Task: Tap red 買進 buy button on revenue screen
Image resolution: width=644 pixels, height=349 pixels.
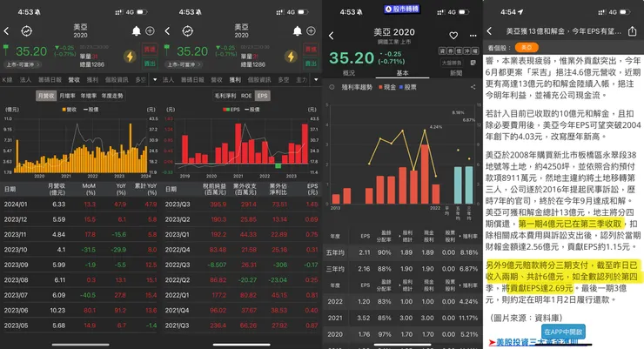Action: (150, 50)
